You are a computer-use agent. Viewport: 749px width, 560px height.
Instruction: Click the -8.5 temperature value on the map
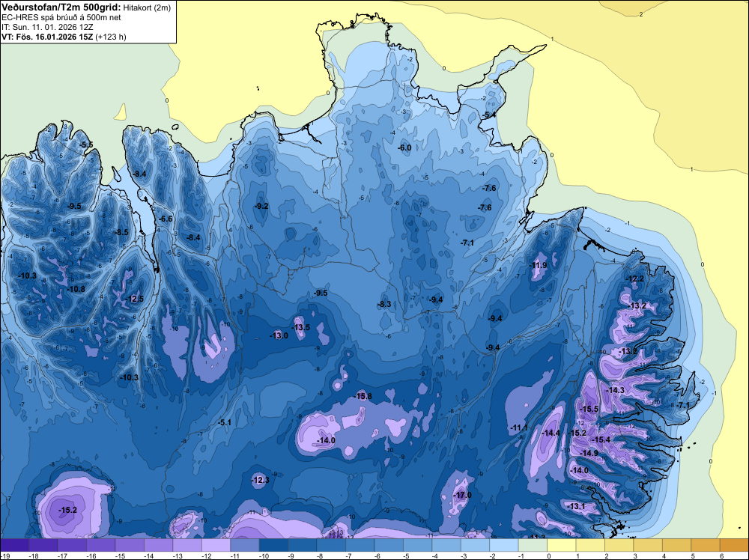tap(122, 233)
